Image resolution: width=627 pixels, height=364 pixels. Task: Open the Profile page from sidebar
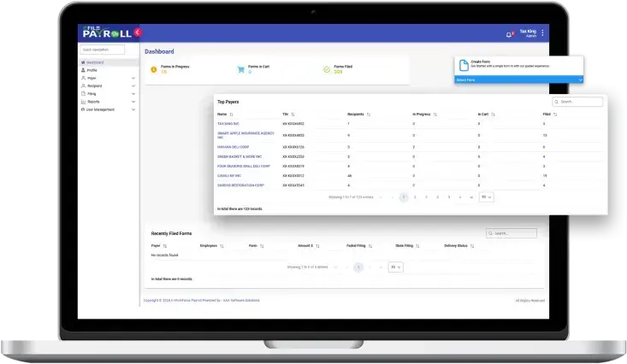[92, 70]
